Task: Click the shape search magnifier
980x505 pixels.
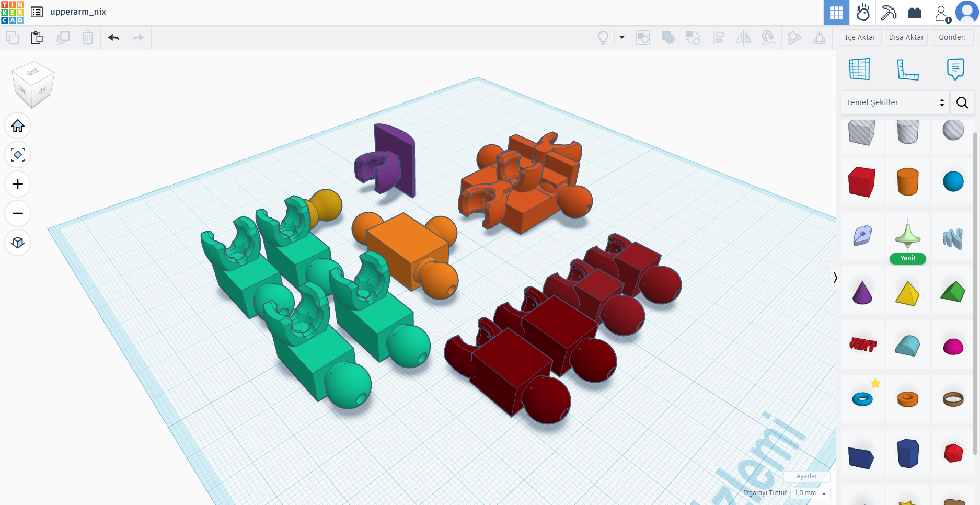Action: coord(962,102)
